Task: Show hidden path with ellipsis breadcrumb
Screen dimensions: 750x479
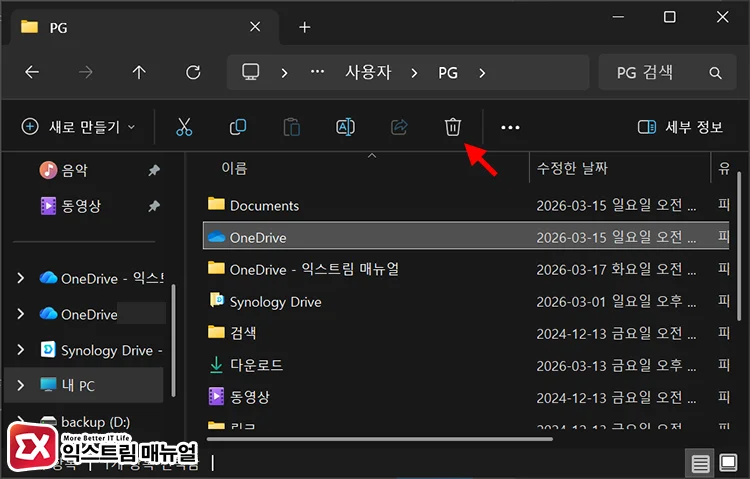Action: [x=317, y=72]
